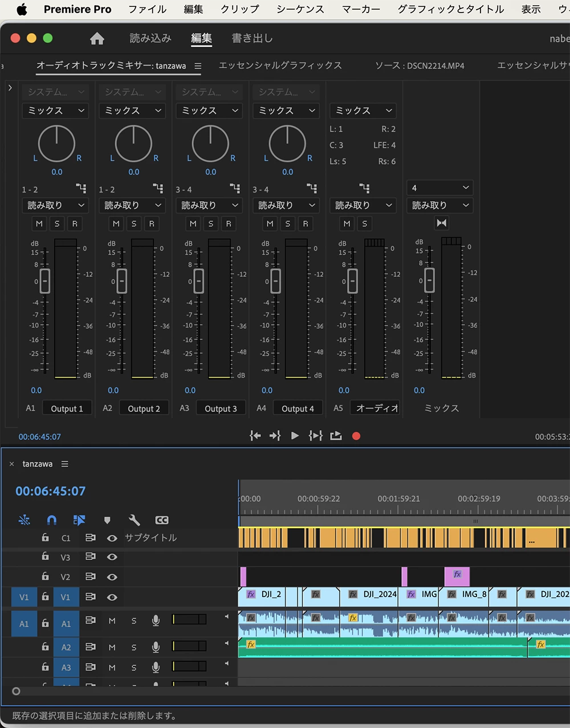Click the A2 track target button

click(x=66, y=647)
